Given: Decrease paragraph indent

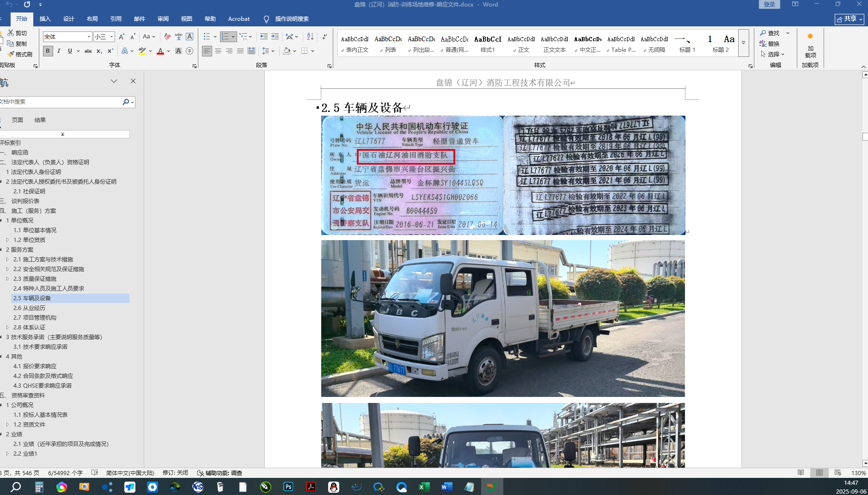Looking at the screenshot, I should point(264,37).
